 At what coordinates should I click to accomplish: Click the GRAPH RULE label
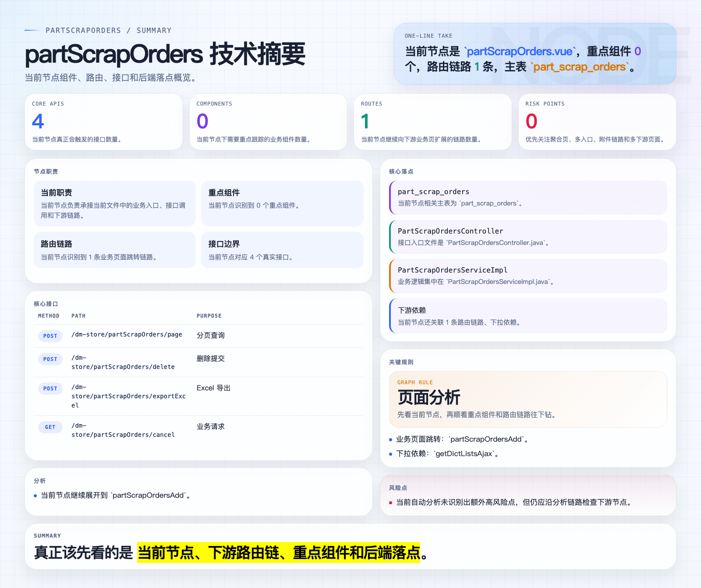tap(415, 383)
